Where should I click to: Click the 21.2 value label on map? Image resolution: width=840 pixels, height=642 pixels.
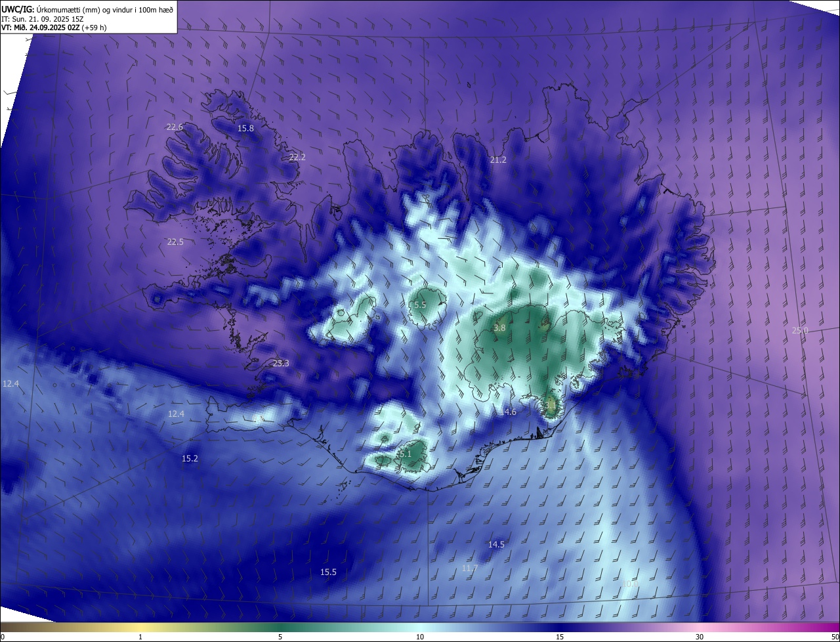[x=498, y=160]
